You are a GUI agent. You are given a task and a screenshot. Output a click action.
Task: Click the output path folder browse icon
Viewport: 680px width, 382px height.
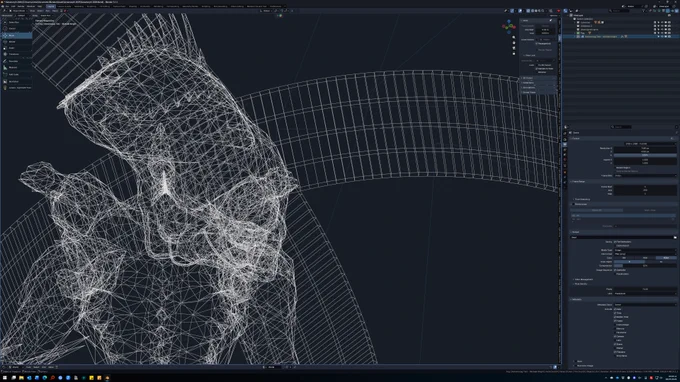coord(675,238)
